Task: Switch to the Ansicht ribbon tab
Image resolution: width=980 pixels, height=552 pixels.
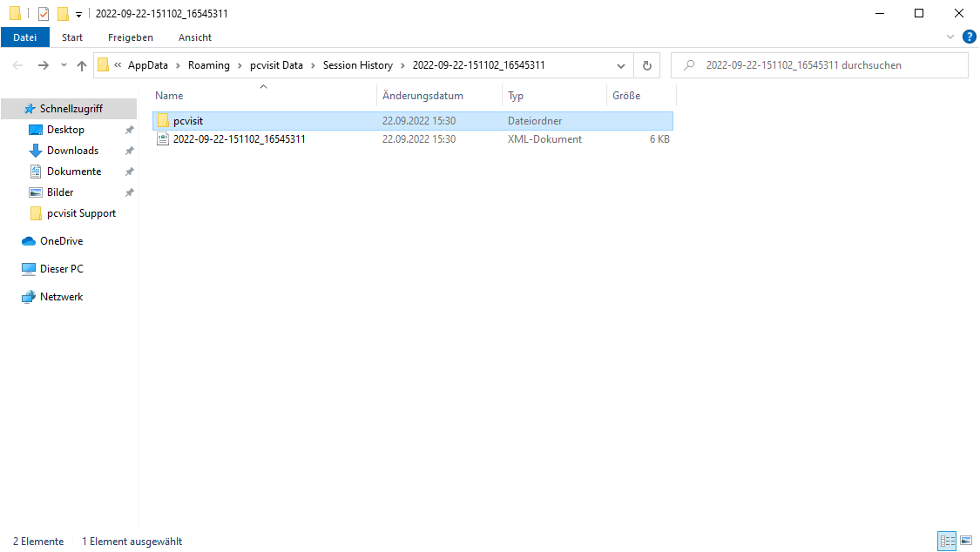Action: click(195, 37)
